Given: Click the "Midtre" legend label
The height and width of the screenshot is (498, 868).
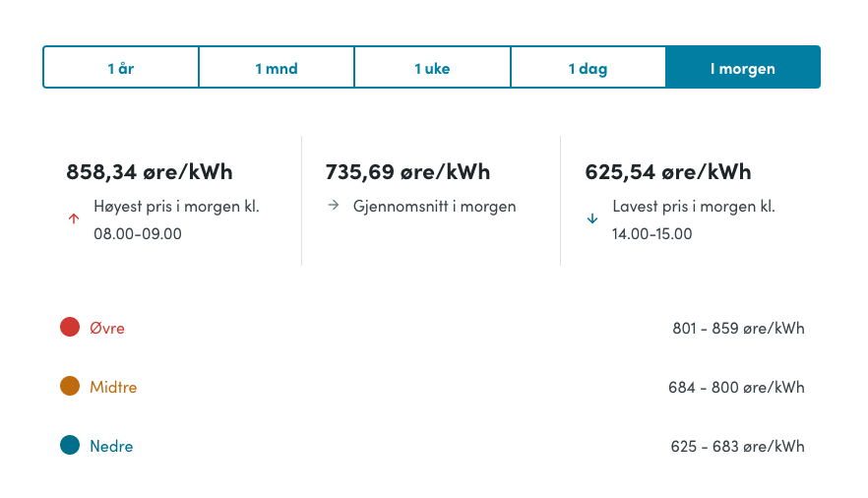Looking at the screenshot, I should 113,387.
